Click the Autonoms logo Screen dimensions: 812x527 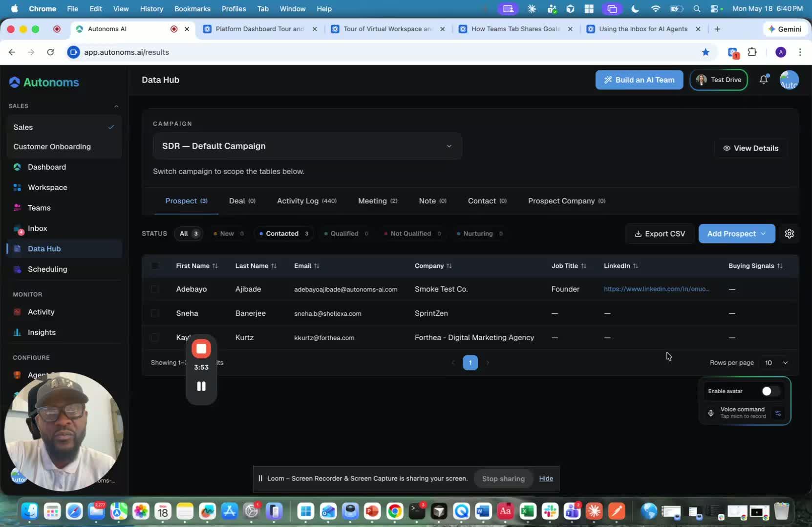(x=44, y=82)
